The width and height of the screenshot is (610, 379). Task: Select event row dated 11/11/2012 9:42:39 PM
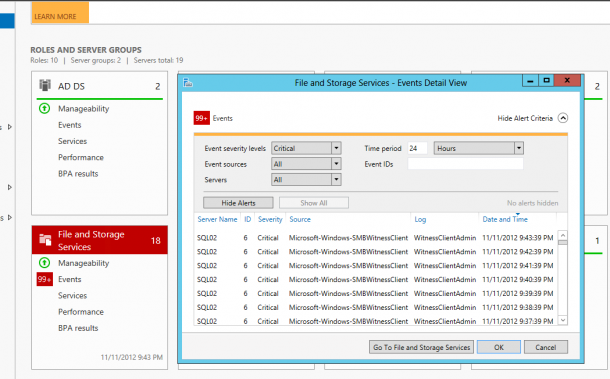(375, 252)
